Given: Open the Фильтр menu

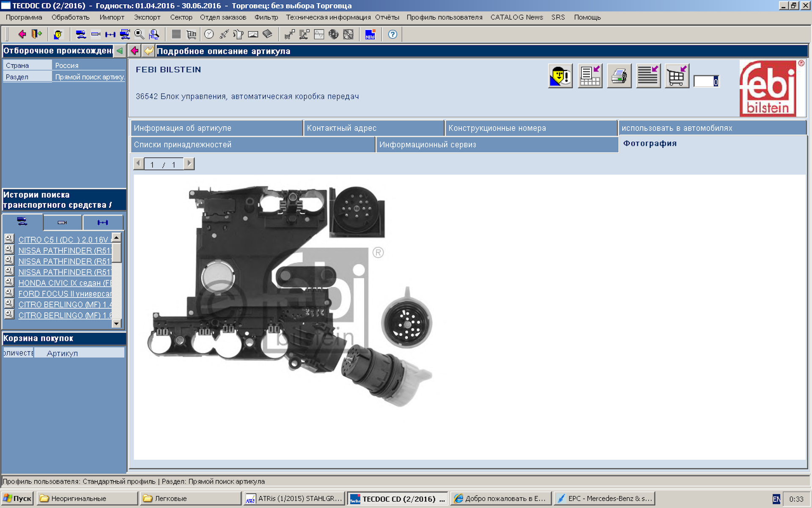Looking at the screenshot, I should (266, 17).
